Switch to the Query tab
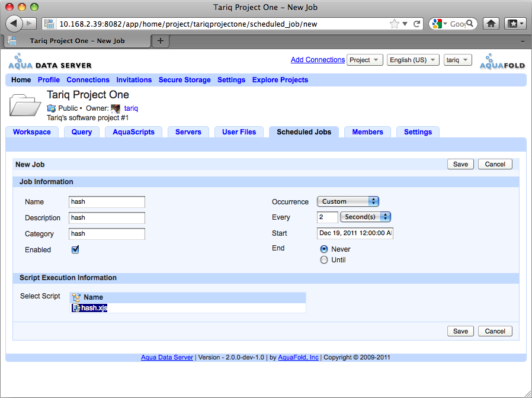 click(x=82, y=132)
